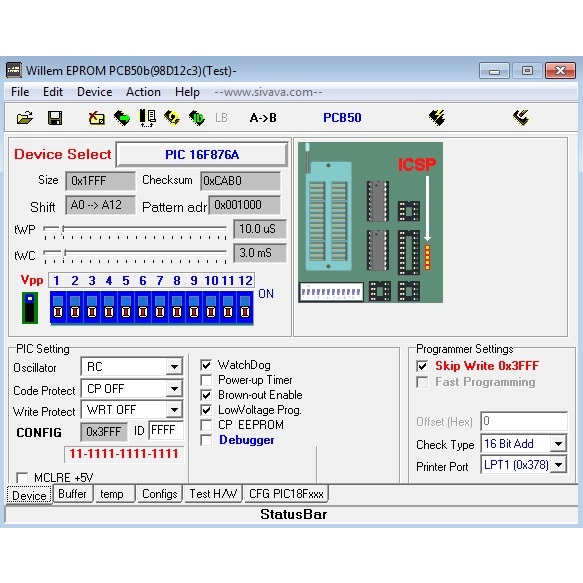Viewport: 583px width, 583px height.
Task: Minimize the Willem EPROM window
Action: click(494, 71)
